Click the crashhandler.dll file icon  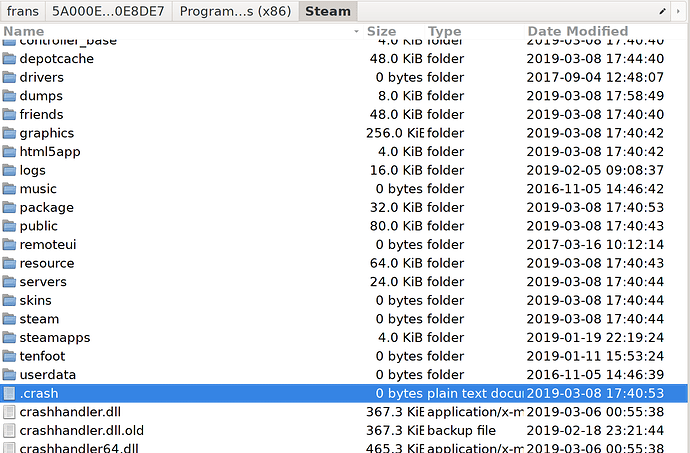click(x=9, y=412)
